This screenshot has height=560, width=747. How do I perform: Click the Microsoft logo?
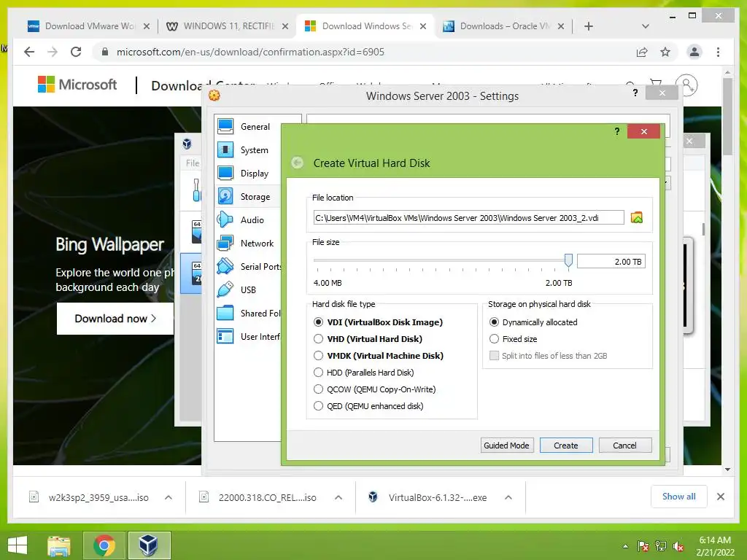tap(77, 85)
